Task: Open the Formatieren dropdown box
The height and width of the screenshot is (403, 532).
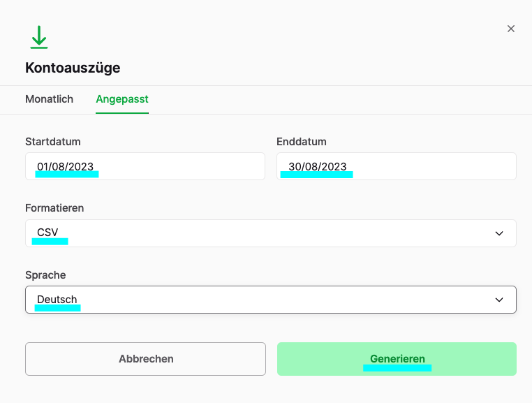Action: pyautogui.click(x=270, y=233)
